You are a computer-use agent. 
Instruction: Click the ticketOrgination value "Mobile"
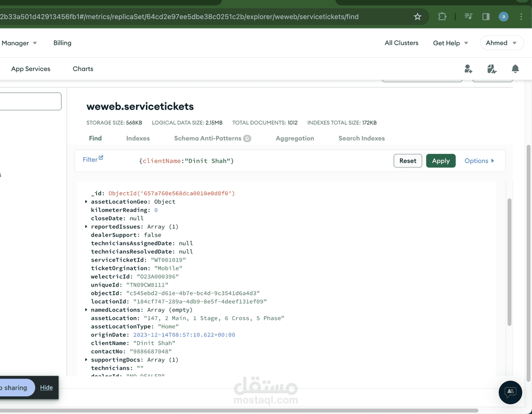168,268
